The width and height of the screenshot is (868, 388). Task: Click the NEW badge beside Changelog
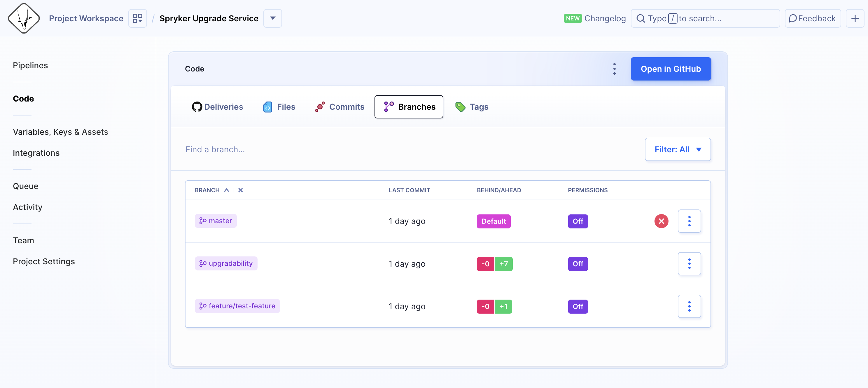[x=573, y=19]
